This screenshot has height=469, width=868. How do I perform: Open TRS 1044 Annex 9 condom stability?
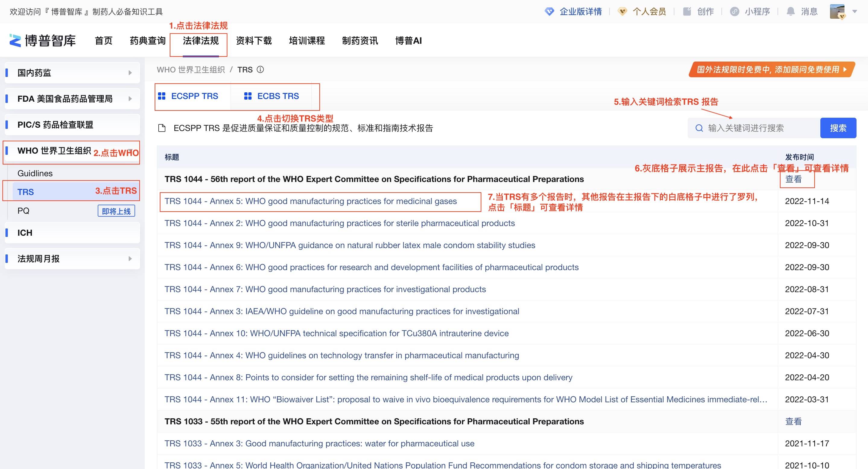pos(350,245)
